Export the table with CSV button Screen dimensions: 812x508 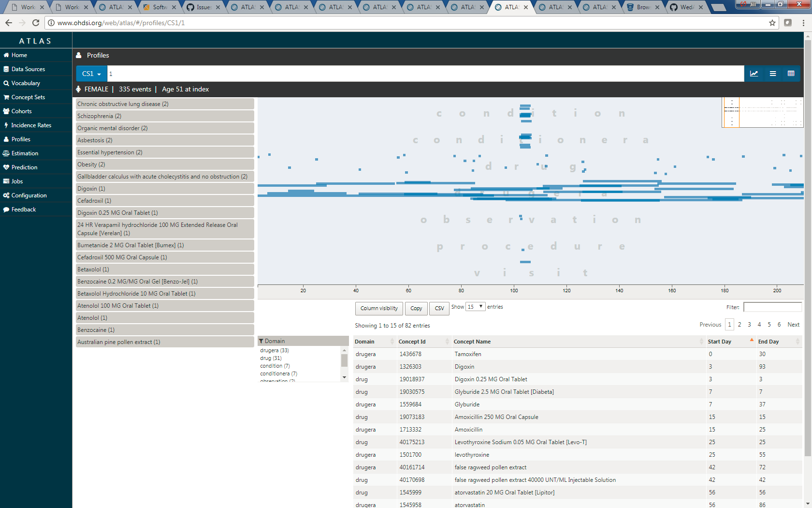pos(439,308)
